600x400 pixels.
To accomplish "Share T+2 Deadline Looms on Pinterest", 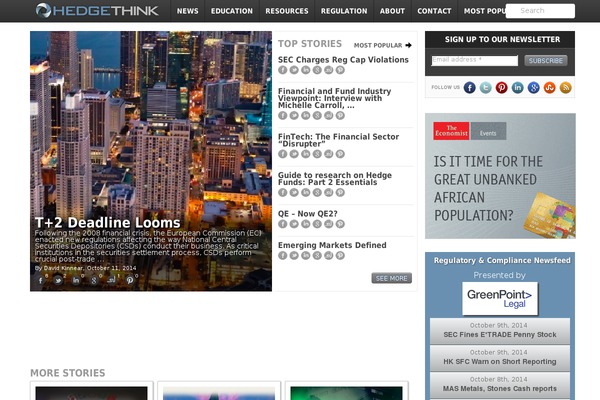I will click(129, 280).
